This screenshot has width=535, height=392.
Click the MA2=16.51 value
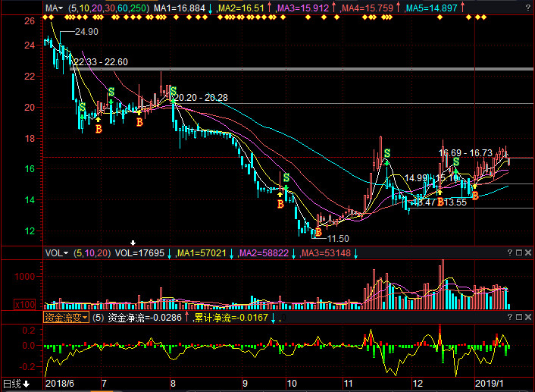[241, 8]
